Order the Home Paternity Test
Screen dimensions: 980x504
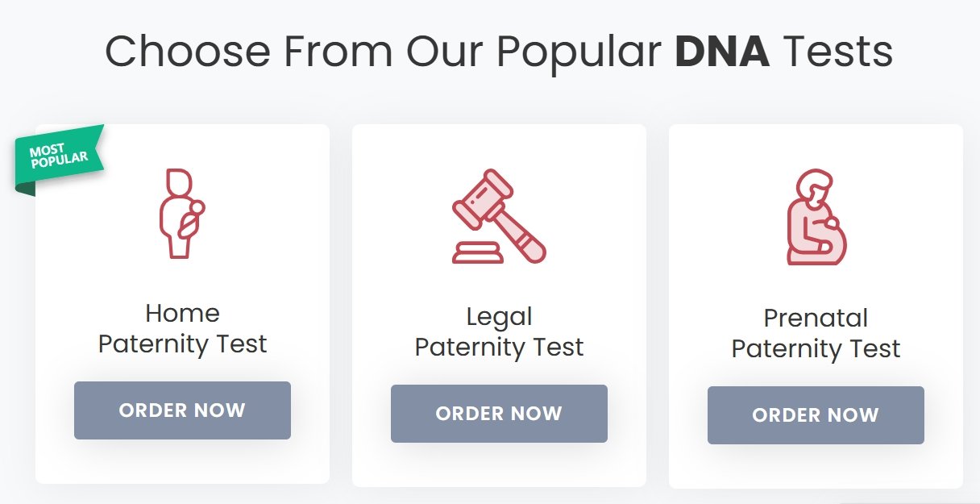point(182,410)
